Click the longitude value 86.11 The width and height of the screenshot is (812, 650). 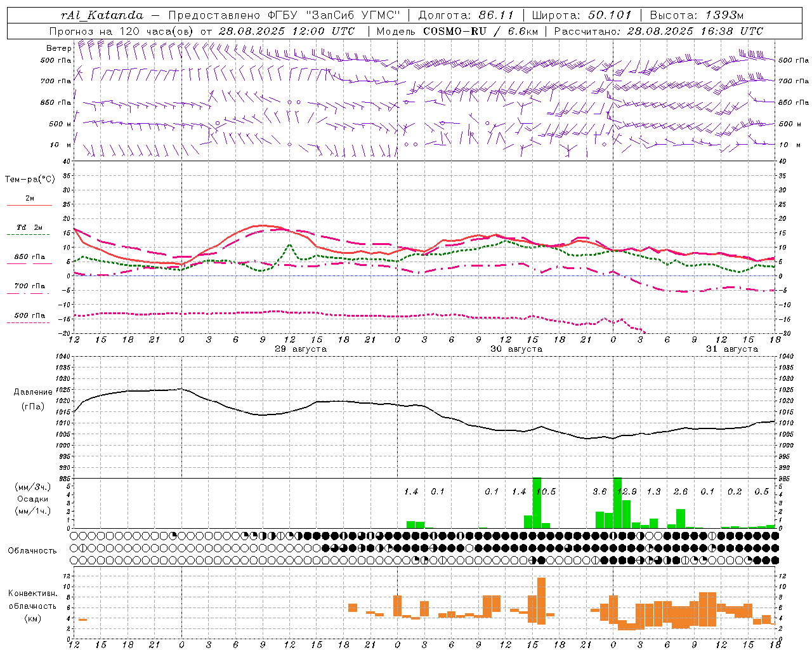click(x=496, y=15)
